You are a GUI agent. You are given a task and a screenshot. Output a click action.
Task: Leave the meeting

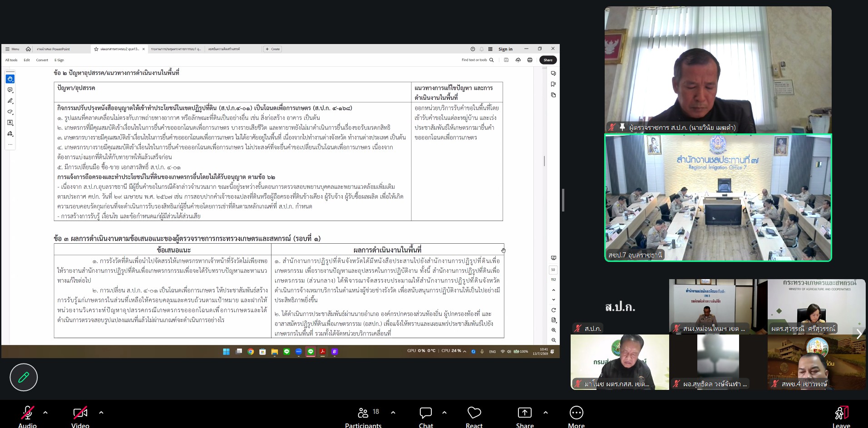click(841, 417)
